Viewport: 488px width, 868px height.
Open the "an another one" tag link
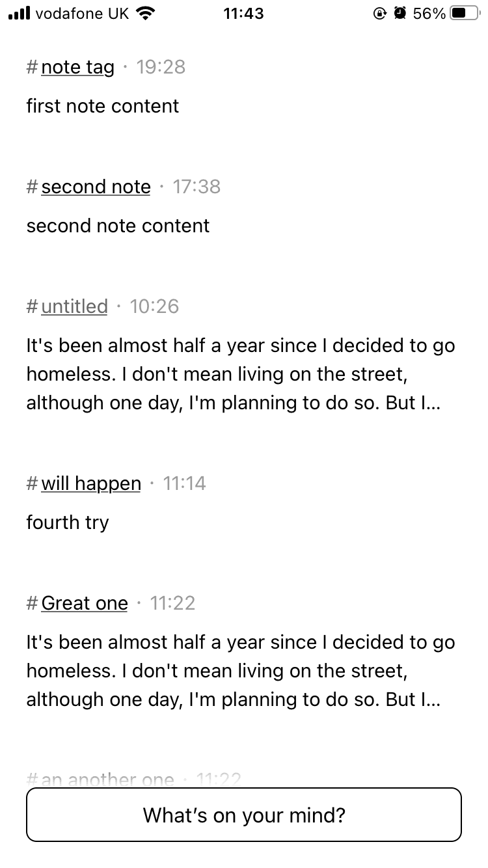tap(107, 780)
